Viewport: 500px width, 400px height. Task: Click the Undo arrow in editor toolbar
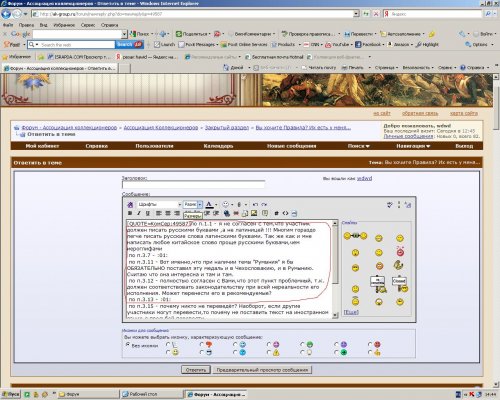(255, 204)
